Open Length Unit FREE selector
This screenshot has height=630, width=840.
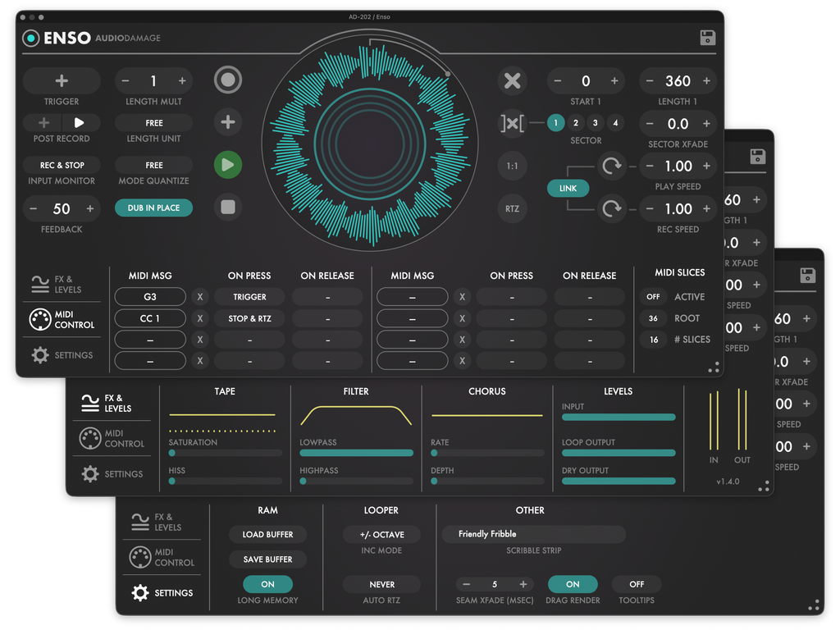pos(153,123)
